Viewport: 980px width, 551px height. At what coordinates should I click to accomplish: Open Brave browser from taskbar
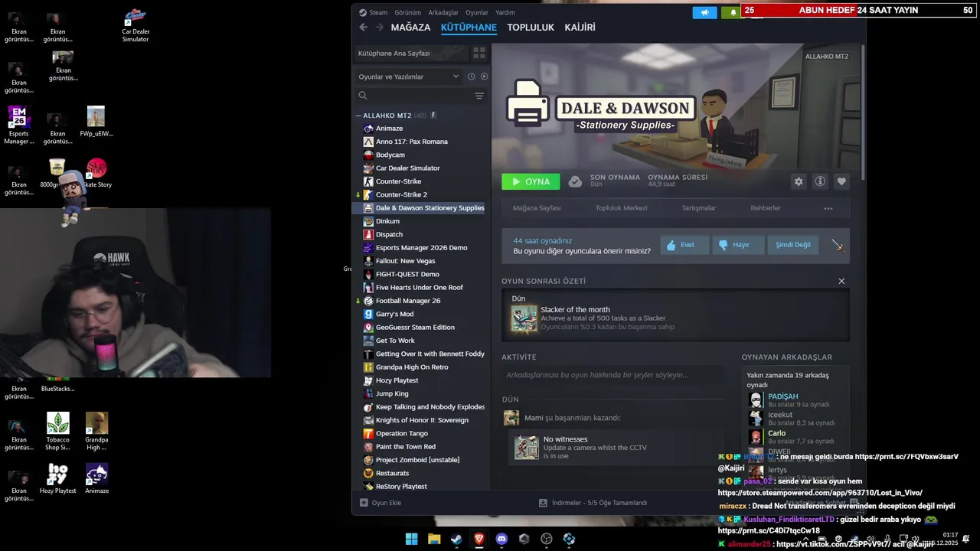[479, 539]
